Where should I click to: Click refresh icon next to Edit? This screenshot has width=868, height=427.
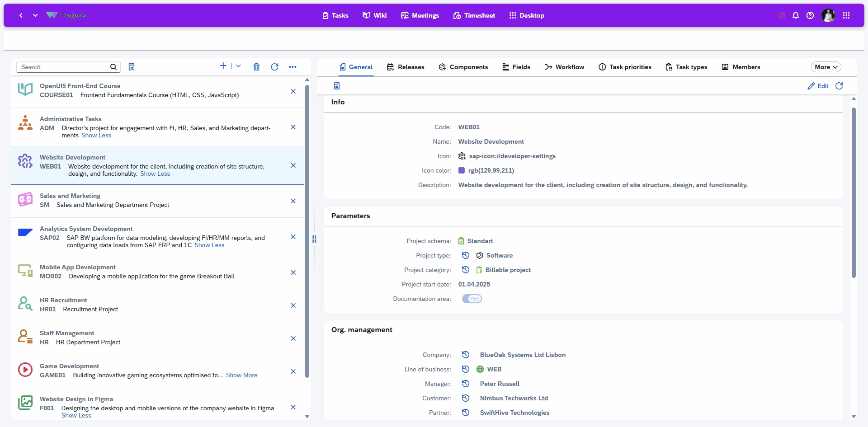(x=839, y=86)
